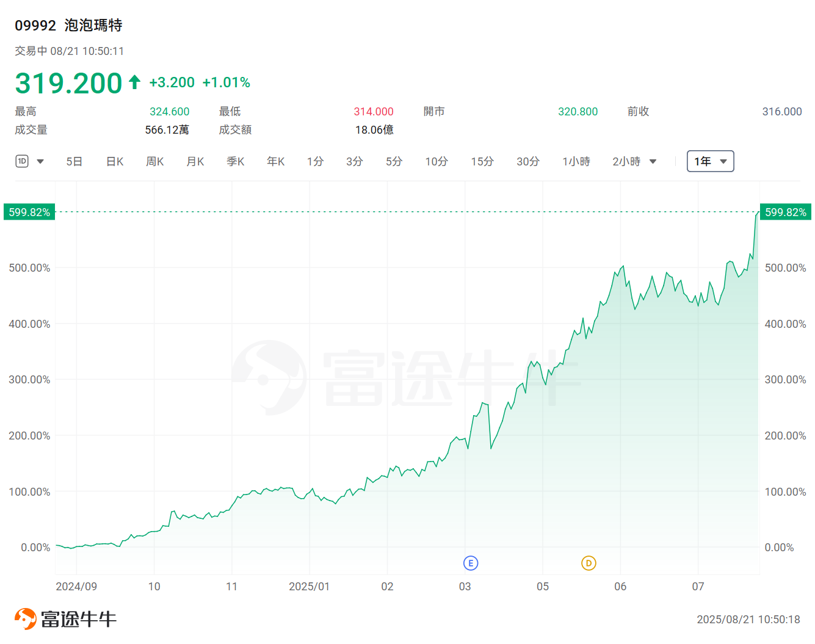Image resolution: width=815 pixels, height=644 pixels.
Task: Select the 日K candlestick view
Action: click(x=114, y=161)
